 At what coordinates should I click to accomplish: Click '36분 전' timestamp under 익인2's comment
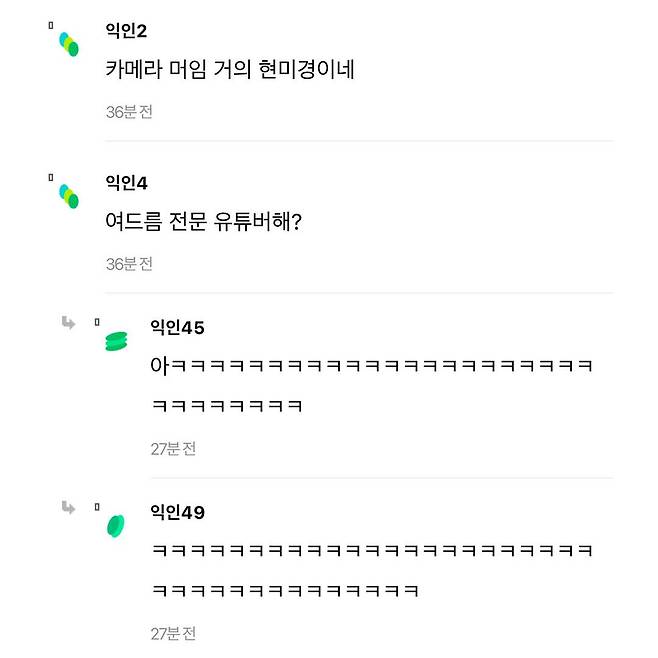pyautogui.click(x=129, y=112)
